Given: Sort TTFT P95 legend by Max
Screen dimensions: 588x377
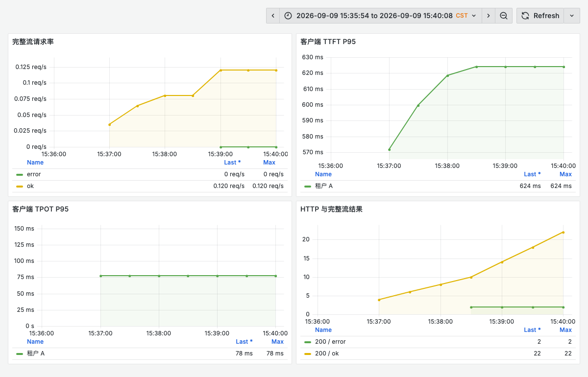Looking at the screenshot, I should point(565,174).
